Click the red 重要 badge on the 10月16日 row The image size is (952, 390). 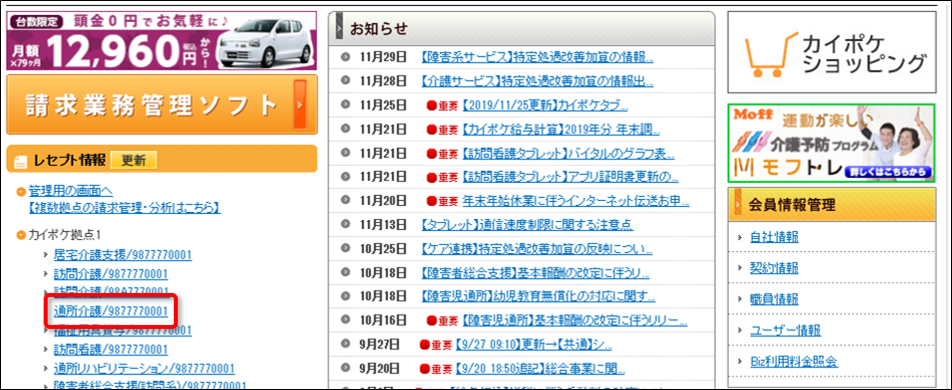pos(443,320)
